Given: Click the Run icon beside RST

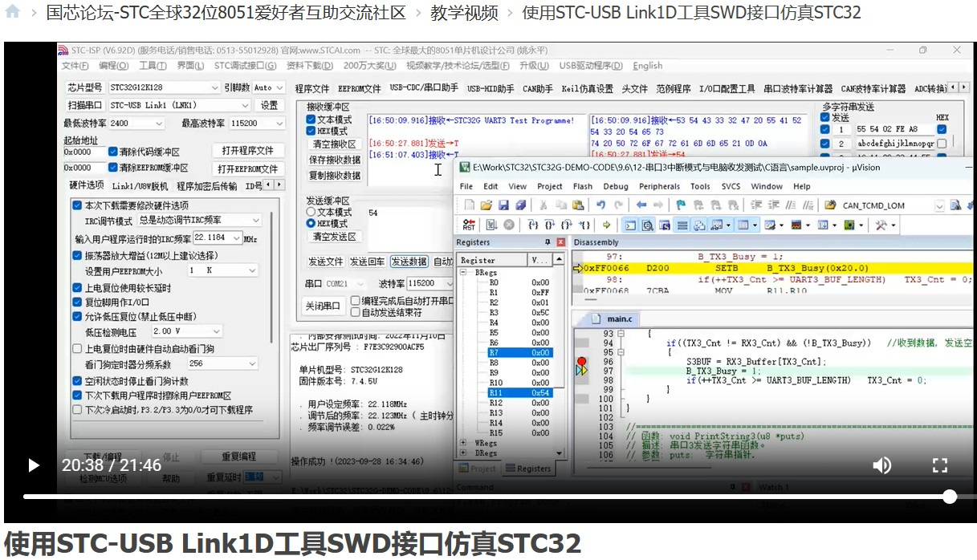Looking at the screenshot, I should 491,225.
